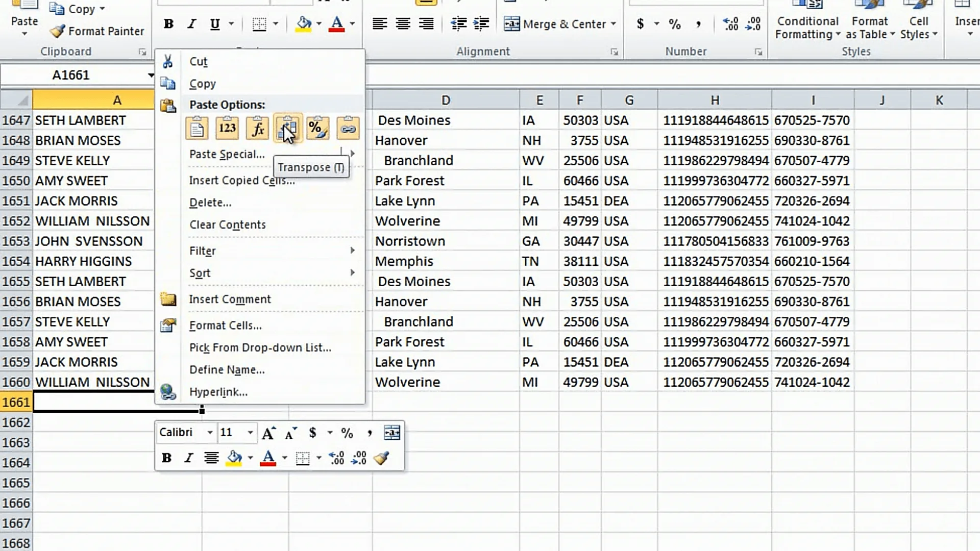Choose Transpose paste option icon

coord(288,128)
